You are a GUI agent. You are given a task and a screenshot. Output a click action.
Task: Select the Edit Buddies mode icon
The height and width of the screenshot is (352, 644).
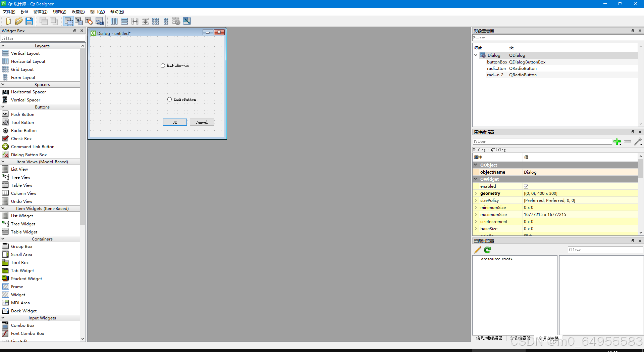[x=89, y=21]
